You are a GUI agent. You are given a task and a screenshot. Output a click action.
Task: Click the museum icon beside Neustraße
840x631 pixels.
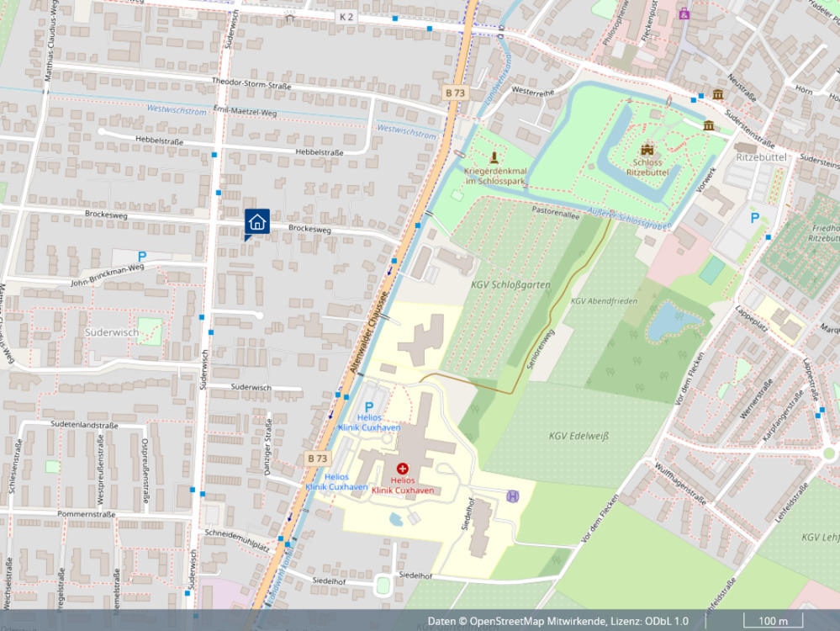[x=718, y=94]
